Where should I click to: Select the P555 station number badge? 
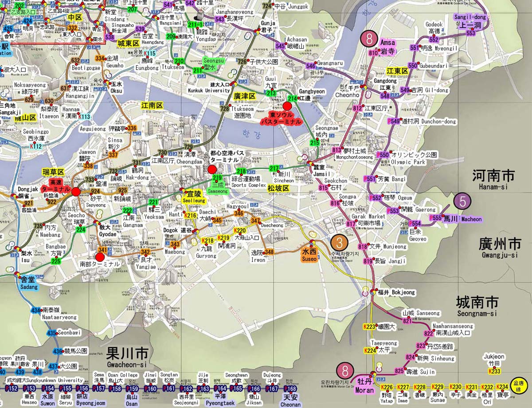(436, 218)
